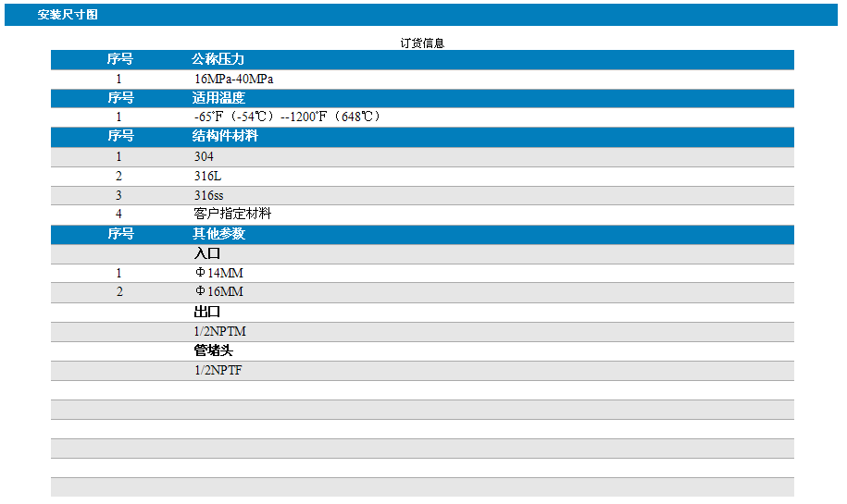The height and width of the screenshot is (504, 847).
Task: Click the 结构件材料 section header
Action: (225, 136)
